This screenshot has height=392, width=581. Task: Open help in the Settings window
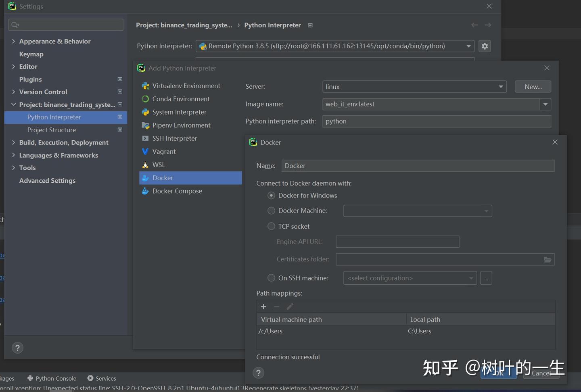tap(17, 348)
